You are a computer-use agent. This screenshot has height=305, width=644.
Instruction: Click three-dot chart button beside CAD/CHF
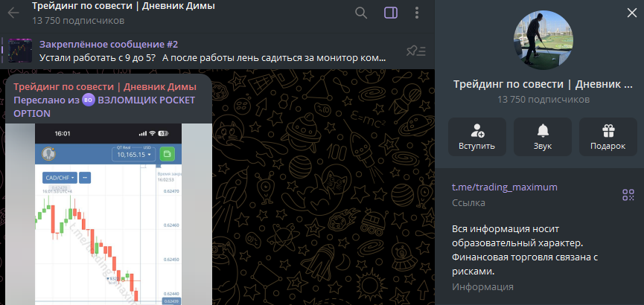85,178
